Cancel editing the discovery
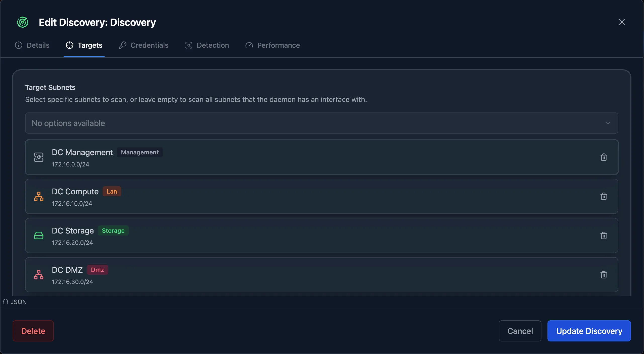The image size is (644, 354). point(520,331)
